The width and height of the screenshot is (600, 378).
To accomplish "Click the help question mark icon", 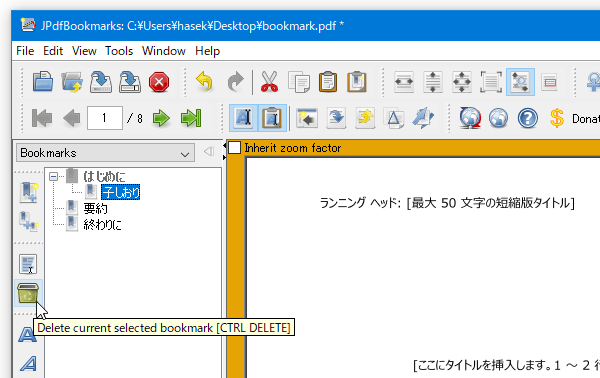I will [x=528, y=118].
